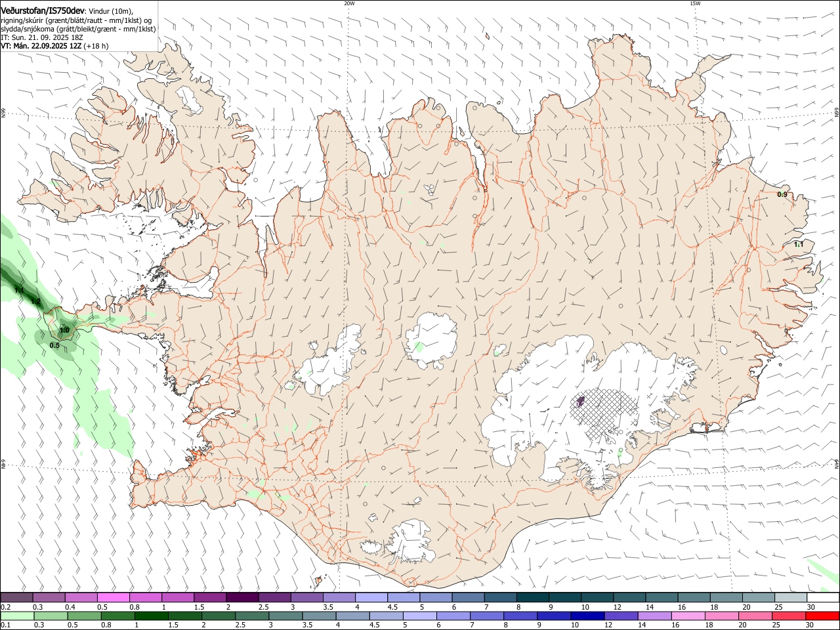Image resolution: width=840 pixels, height=630 pixels.
Task: Pick the light pink 16 swatch, lower legend row
Action: coord(688,616)
